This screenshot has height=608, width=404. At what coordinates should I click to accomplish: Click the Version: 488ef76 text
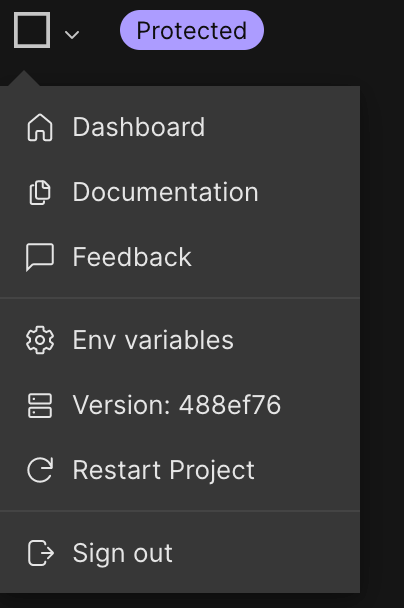(x=177, y=405)
